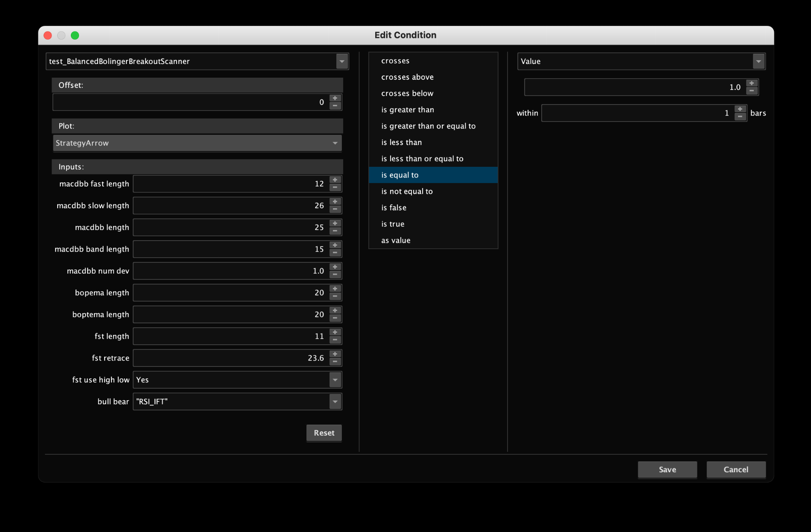Increase bopema length with plus

click(x=335, y=289)
